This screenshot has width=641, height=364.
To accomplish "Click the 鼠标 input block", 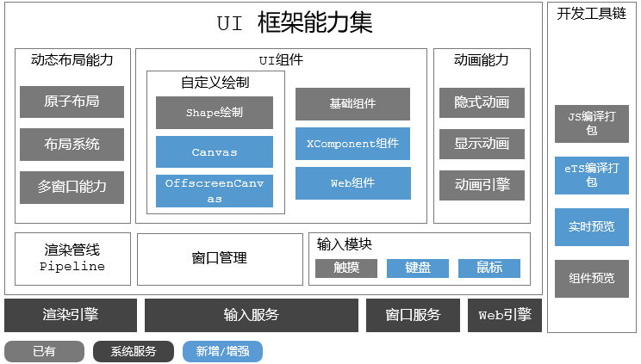I will pos(489,268).
